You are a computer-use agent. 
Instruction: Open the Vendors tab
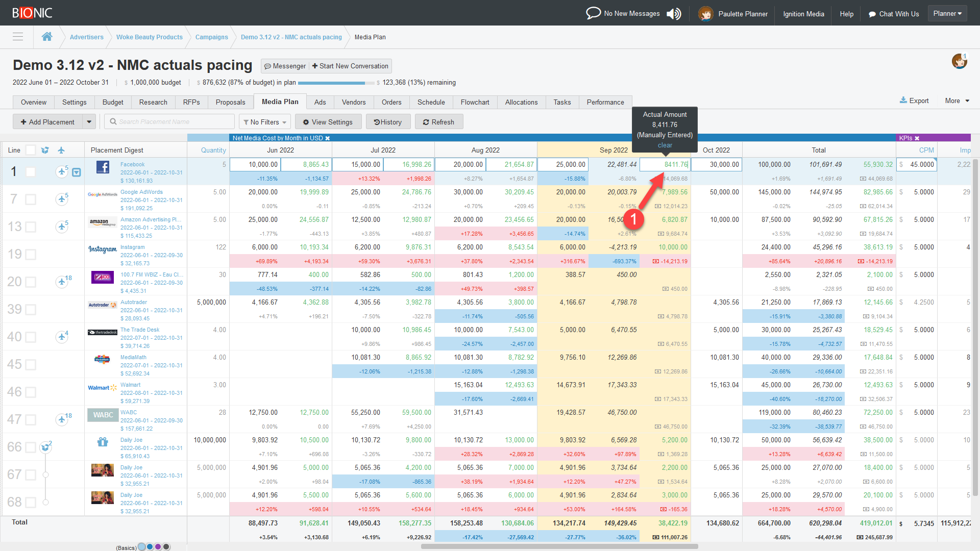click(x=354, y=102)
